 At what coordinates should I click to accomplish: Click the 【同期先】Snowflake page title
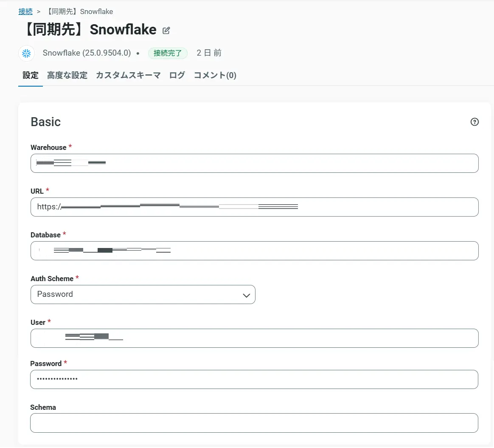tap(89, 30)
